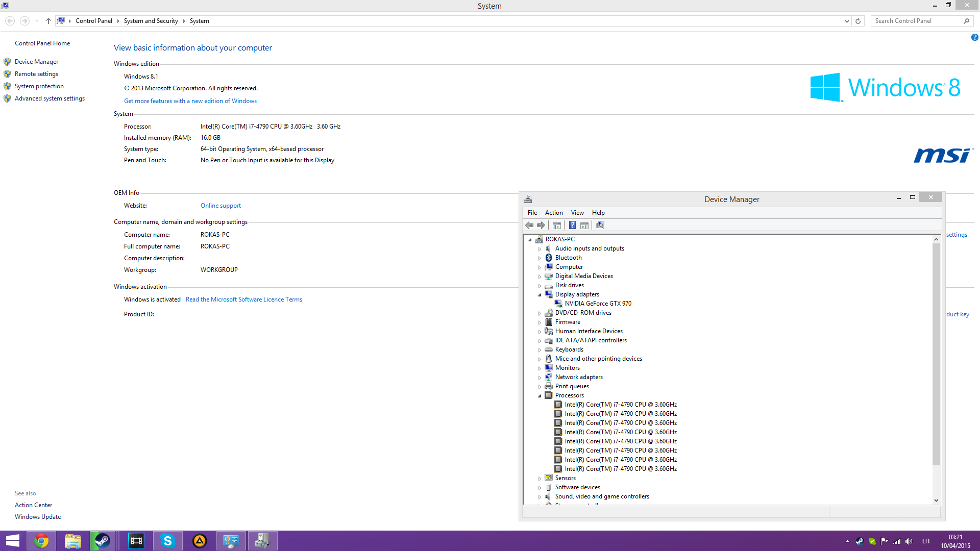
Task: Open Advanced system settings link
Action: pos(50,98)
